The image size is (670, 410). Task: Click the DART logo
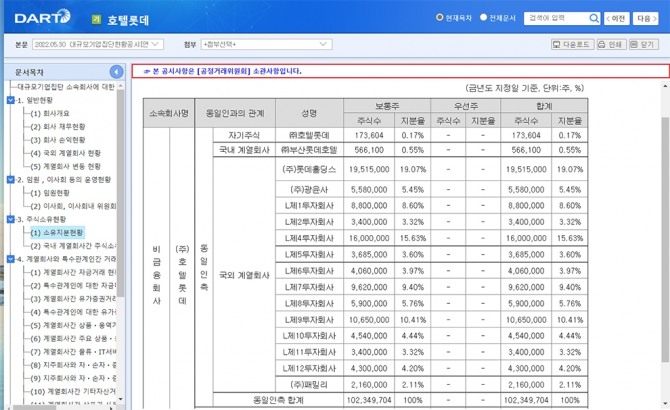coord(42,17)
